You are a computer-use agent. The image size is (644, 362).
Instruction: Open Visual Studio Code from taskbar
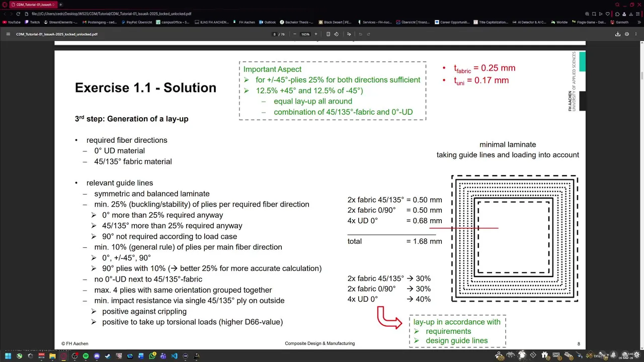[x=174, y=356]
